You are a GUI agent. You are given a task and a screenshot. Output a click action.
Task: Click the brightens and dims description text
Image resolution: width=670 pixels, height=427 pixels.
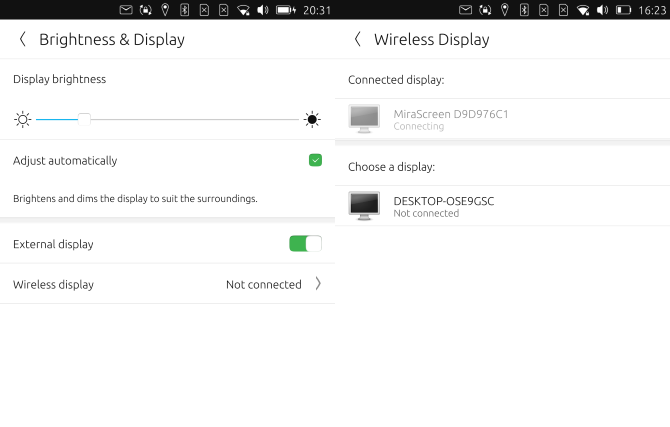point(135,198)
